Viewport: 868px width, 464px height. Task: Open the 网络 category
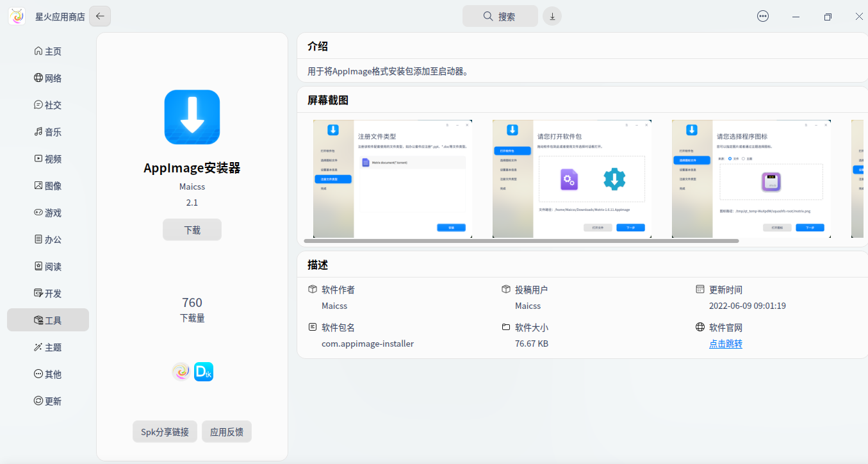[x=48, y=78]
